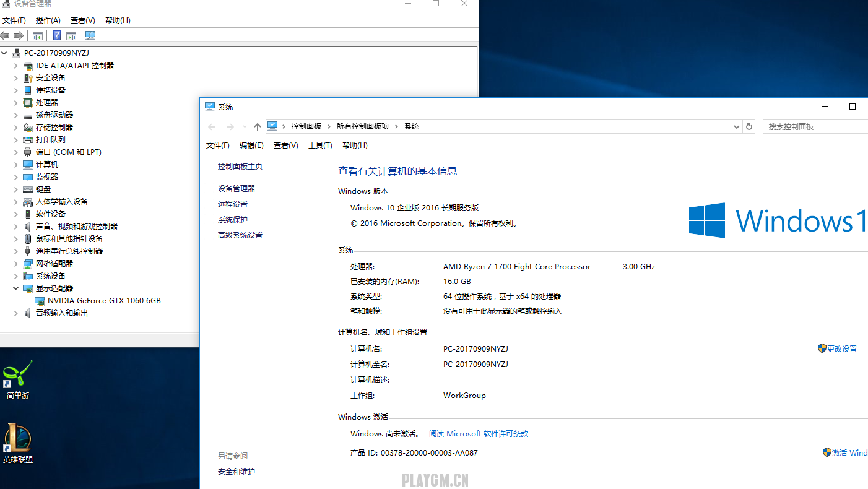Click 更改设置 link
Screen dimensions: 868x489
842,349
